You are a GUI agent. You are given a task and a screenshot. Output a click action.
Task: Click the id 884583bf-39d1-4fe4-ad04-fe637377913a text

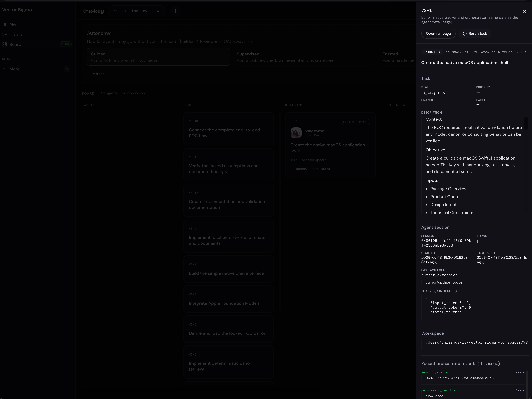click(486, 52)
